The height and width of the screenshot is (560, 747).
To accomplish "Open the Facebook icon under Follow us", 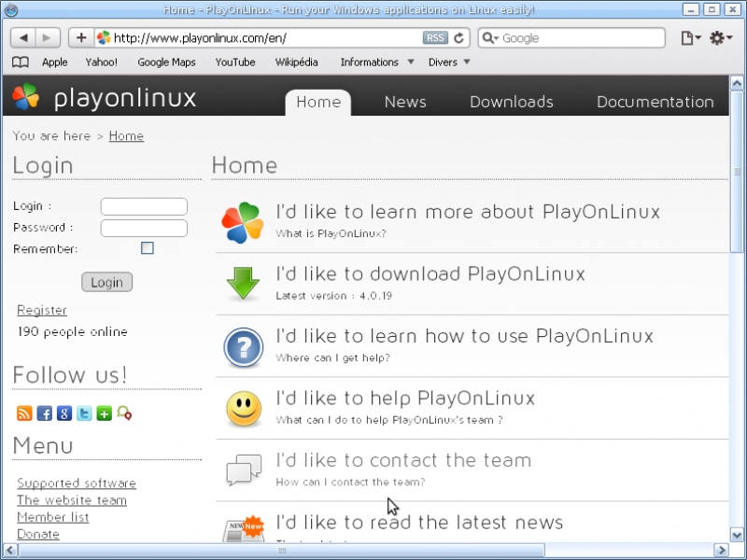I will (44, 413).
